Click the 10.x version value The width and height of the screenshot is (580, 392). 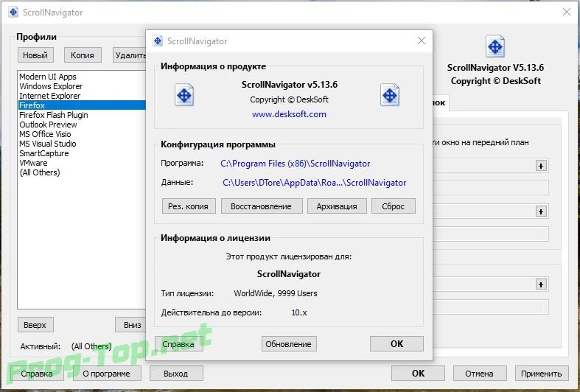tap(299, 312)
